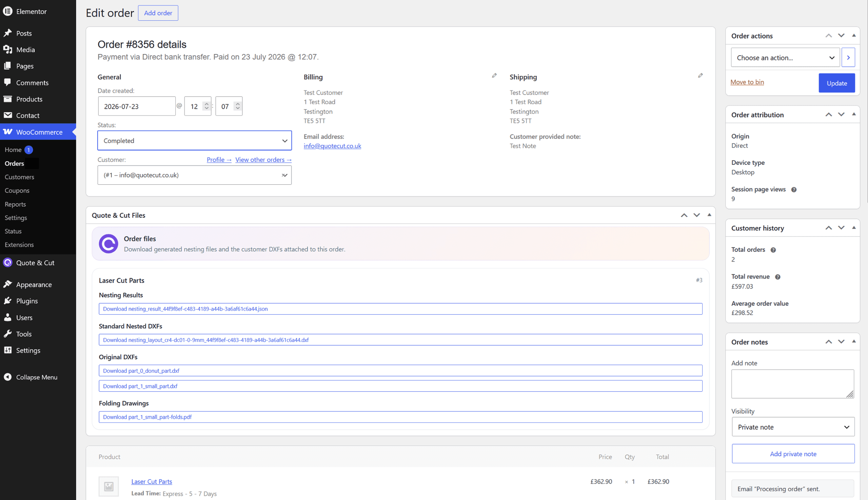This screenshot has height=500, width=868.
Task: Collapse the Order actions panel
Action: 853,36
